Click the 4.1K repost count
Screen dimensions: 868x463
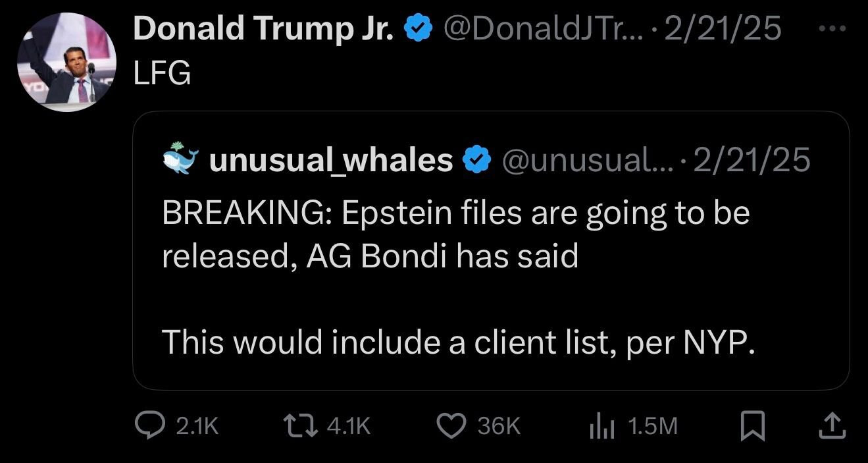click(349, 427)
